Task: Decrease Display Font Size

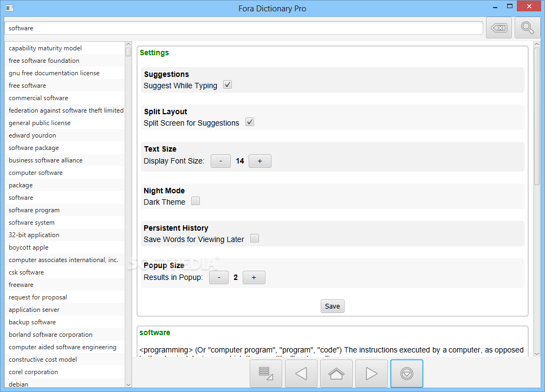Action: (x=220, y=161)
